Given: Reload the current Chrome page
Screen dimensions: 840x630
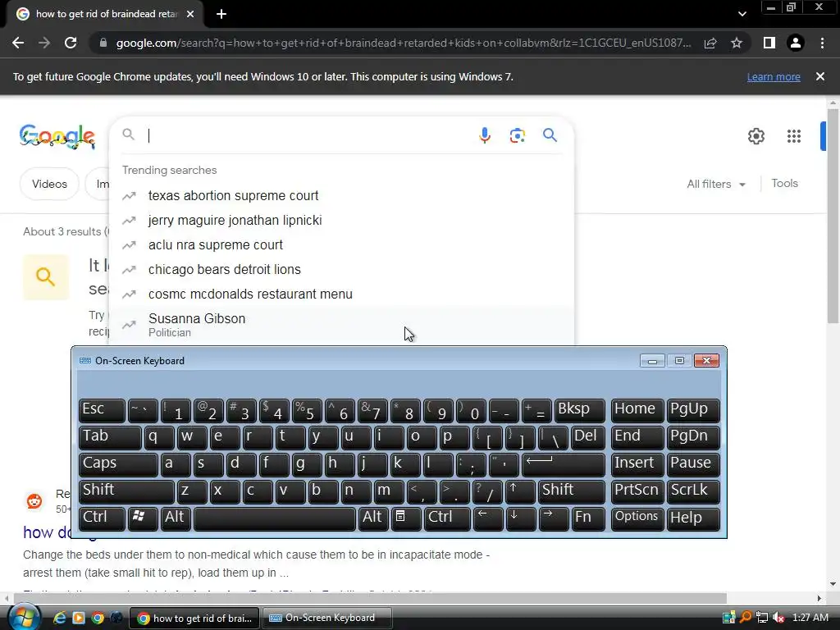Looking at the screenshot, I should (x=71, y=43).
